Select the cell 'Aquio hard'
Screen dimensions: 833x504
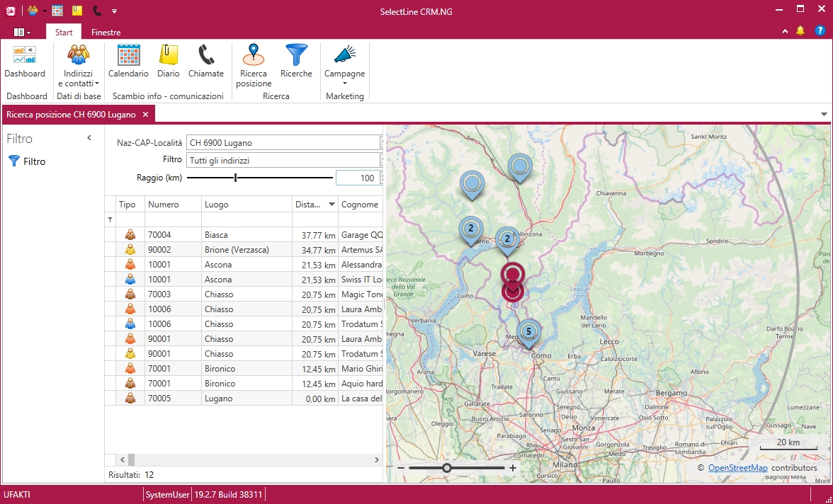point(361,384)
